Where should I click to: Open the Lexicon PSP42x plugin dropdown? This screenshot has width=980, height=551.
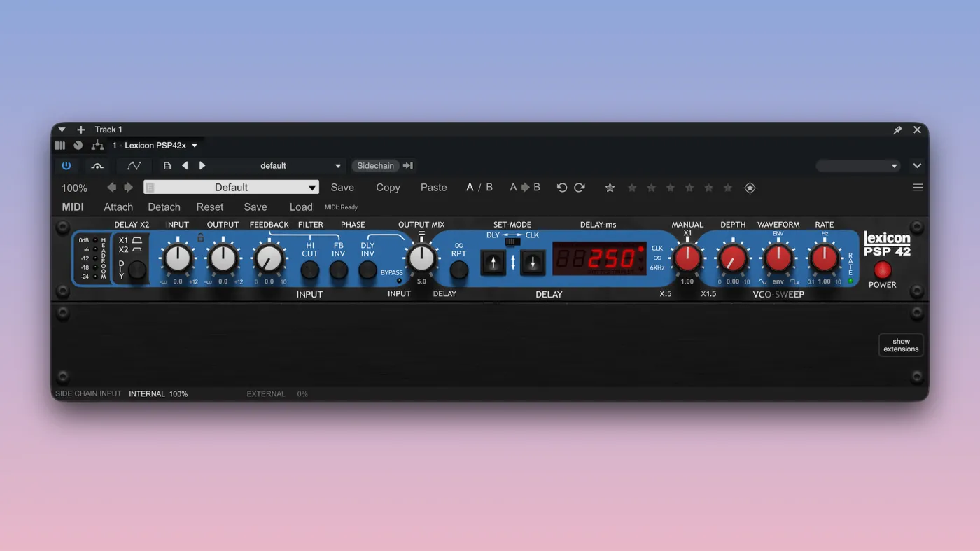coord(195,146)
